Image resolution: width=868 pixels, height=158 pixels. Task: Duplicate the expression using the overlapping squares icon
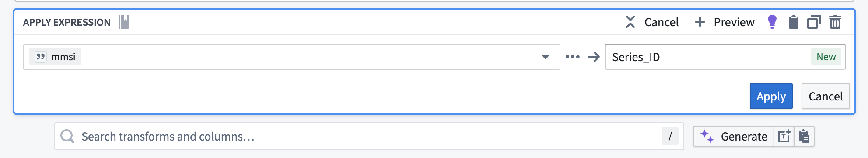pyautogui.click(x=814, y=22)
